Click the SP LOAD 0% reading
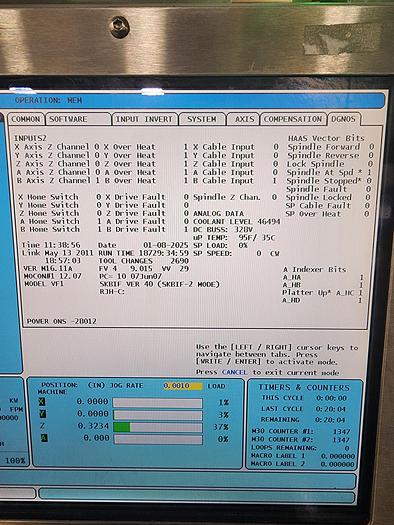394x525 pixels. click(x=220, y=245)
